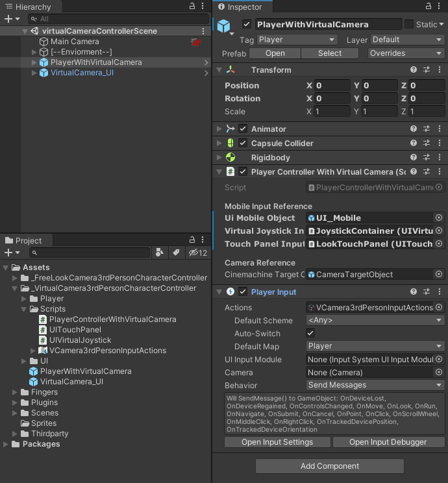Disable the Player Input component checkbox
The image size is (448, 483).
tap(243, 291)
